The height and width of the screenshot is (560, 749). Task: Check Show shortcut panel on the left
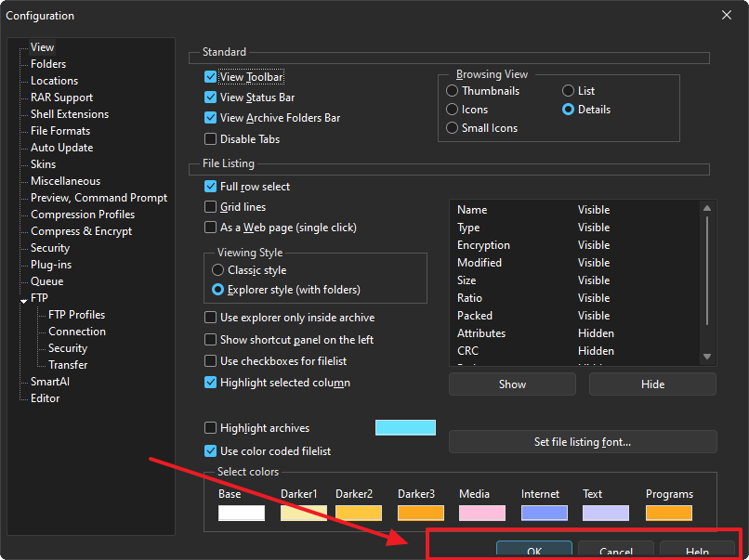coord(210,340)
